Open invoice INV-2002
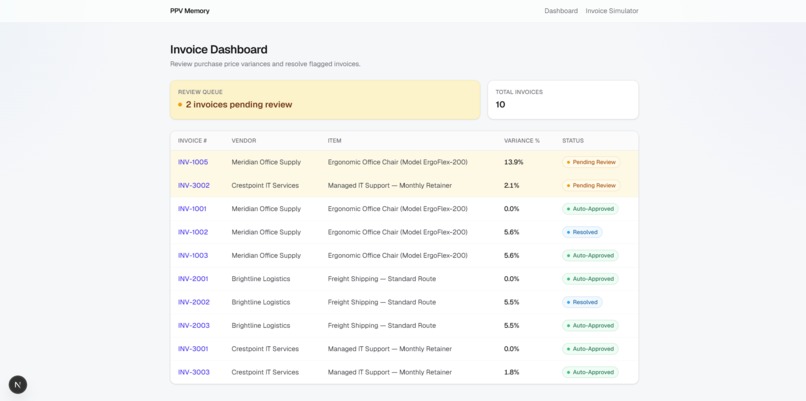The height and width of the screenshot is (401, 806). [194, 302]
